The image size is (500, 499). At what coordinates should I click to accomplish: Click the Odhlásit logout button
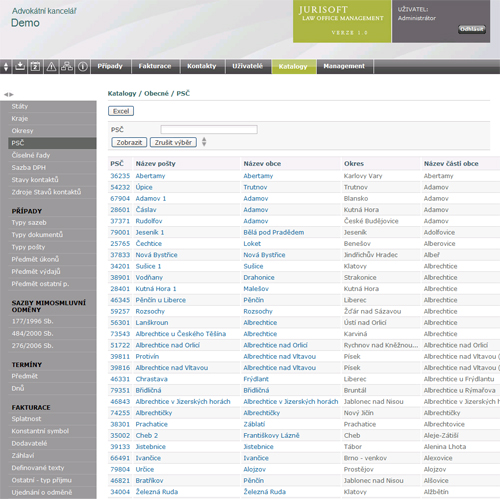pos(472,29)
